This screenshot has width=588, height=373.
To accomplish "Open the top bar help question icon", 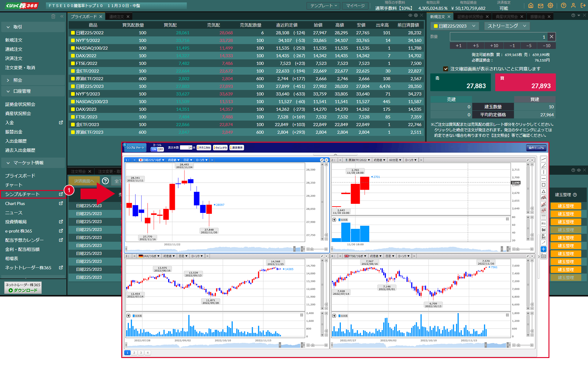I will pyautogui.click(x=563, y=6).
